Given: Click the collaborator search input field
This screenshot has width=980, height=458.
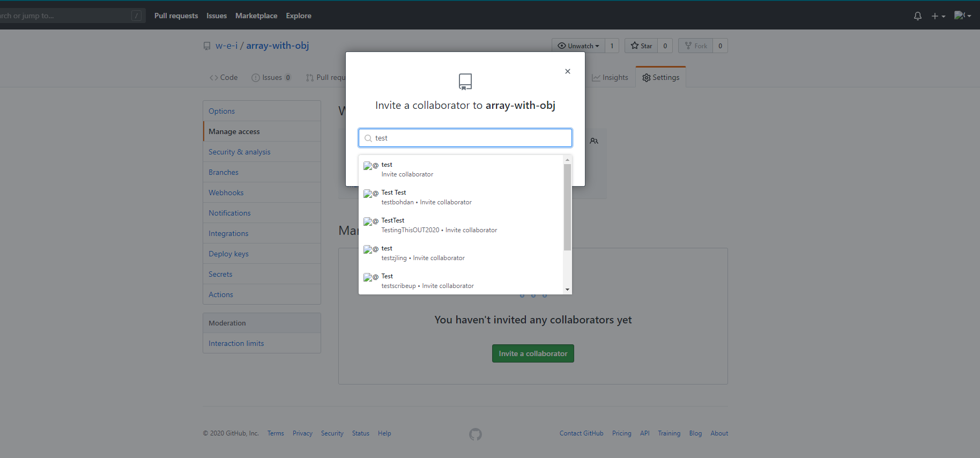Looking at the screenshot, I should [x=465, y=138].
